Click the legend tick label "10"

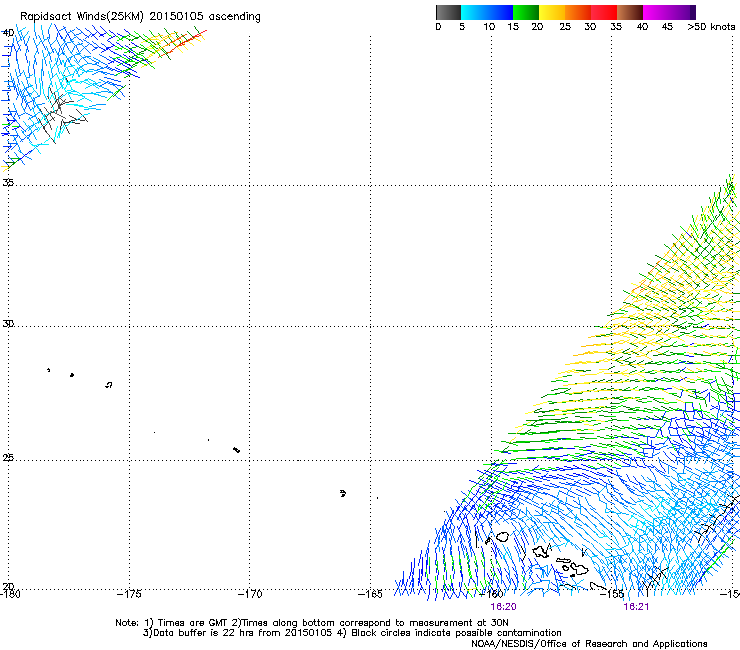(489, 27)
